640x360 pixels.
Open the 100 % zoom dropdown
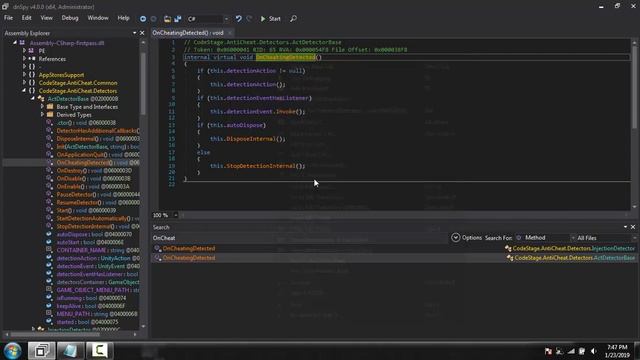pyautogui.click(x=176, y=215)
